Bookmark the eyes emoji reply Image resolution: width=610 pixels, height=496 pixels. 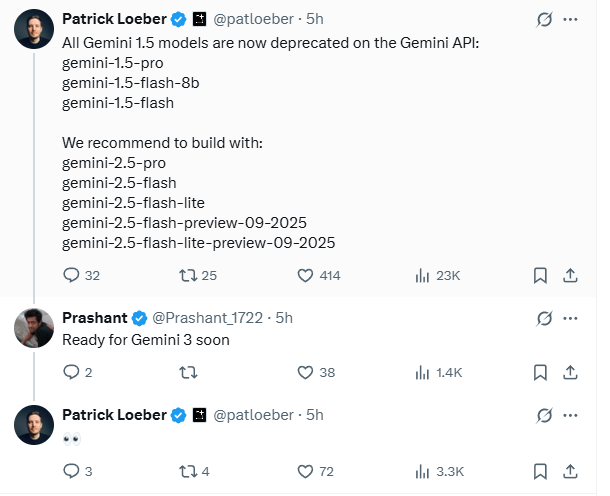pos(540,471)
